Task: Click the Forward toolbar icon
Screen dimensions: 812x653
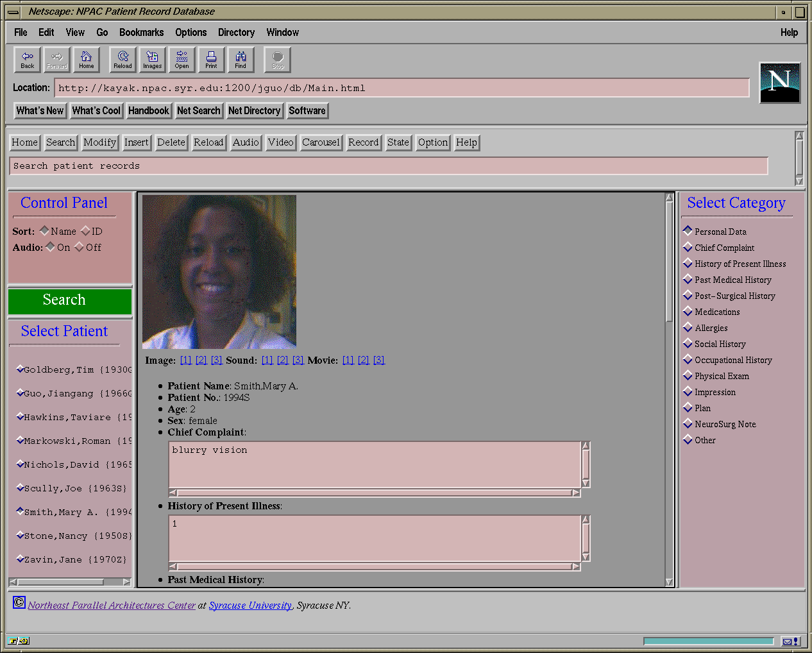Action: tap(56, 60)
